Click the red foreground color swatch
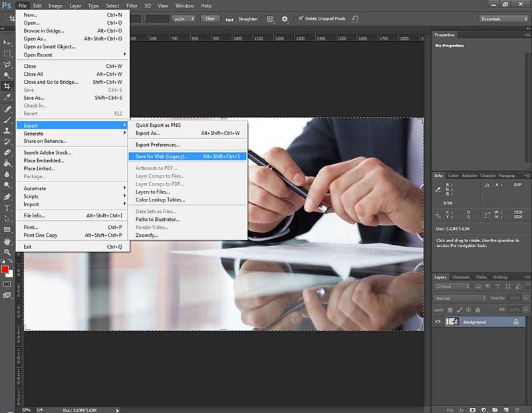 [5, 269]
